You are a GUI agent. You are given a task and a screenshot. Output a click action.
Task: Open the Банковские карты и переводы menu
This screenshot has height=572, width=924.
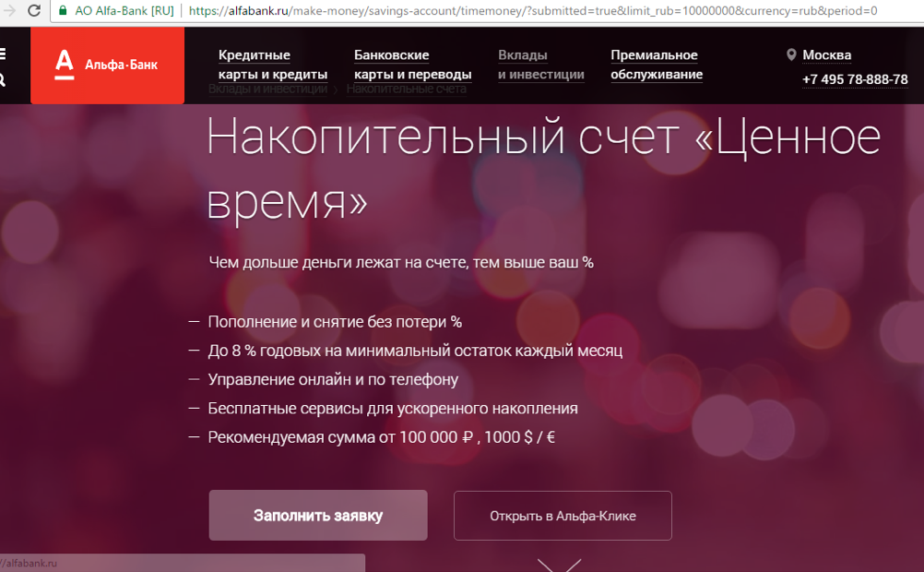pyautogui.click(x=412, y=65)
